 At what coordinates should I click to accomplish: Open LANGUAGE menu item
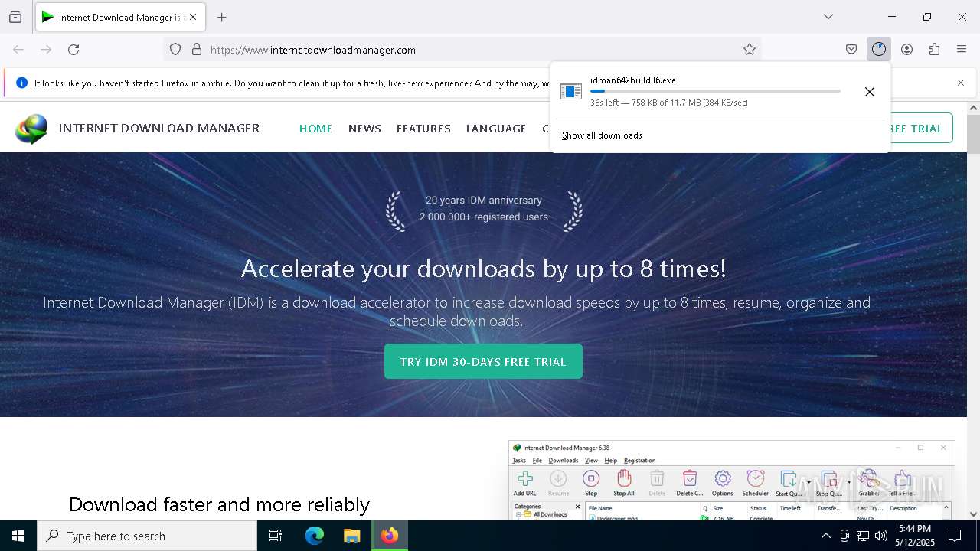tap(496, 129)
